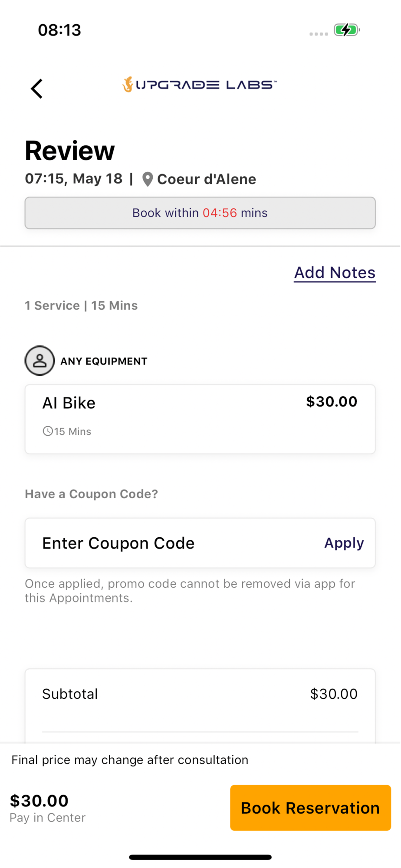Tap the cellular signal dots
The width and height of the screenshot is (401, 868).
click(x=319, y=33)
